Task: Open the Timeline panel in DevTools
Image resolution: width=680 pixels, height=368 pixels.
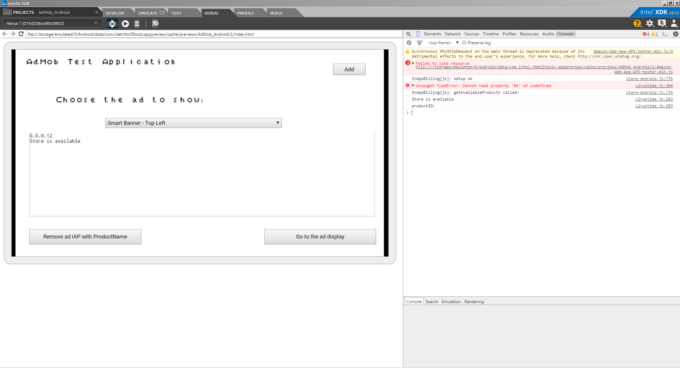Action: coord(491,34)
